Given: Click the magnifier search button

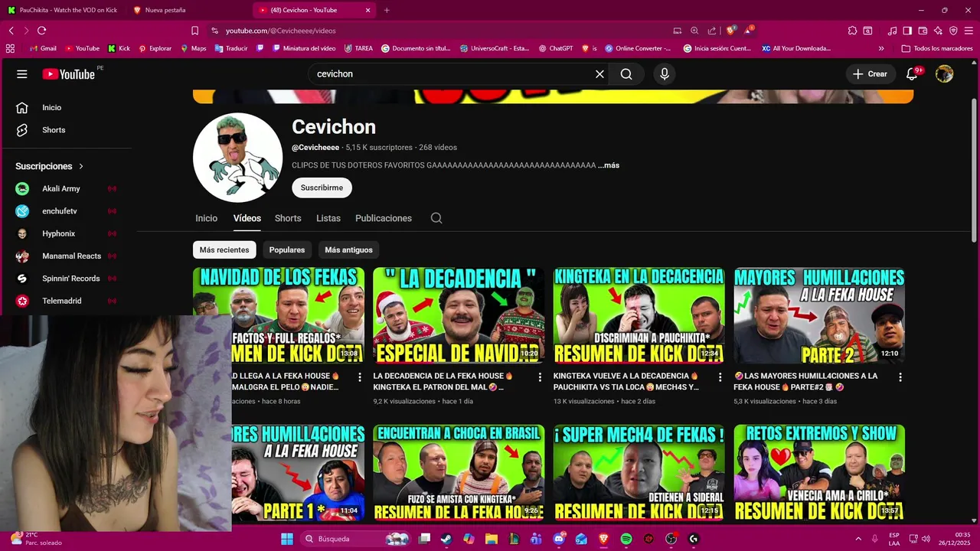Looking at the screenshot, I should pyautogui.click(x=626, y=74).
